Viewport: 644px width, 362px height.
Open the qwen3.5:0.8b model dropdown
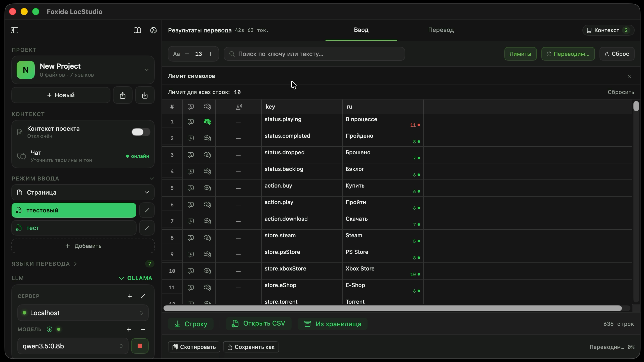coord(73,346)
